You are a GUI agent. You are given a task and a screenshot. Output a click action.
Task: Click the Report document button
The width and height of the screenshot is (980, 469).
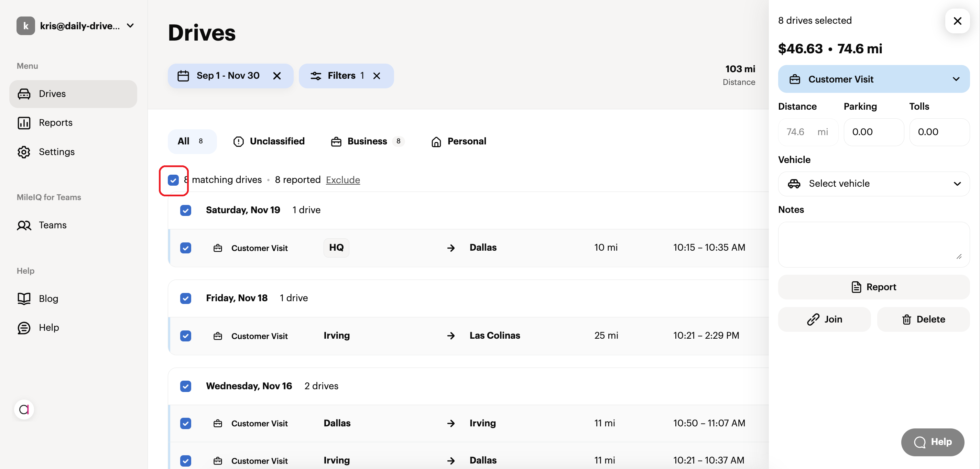tap(873, 287)
